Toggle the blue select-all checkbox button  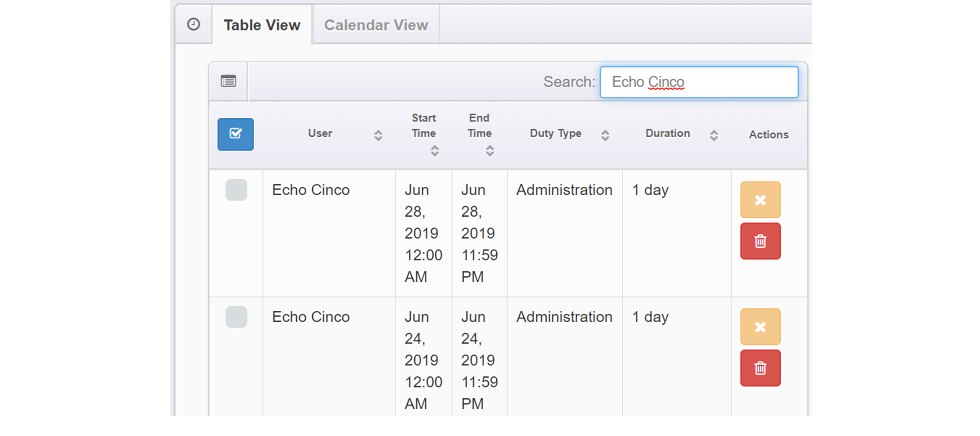coord(235,134)
